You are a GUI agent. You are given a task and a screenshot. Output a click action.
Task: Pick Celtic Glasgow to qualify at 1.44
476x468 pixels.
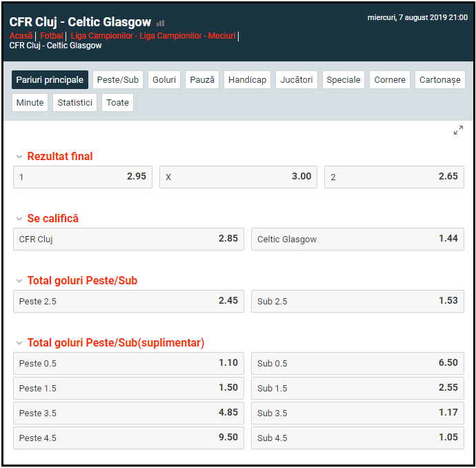pos(357,240)
